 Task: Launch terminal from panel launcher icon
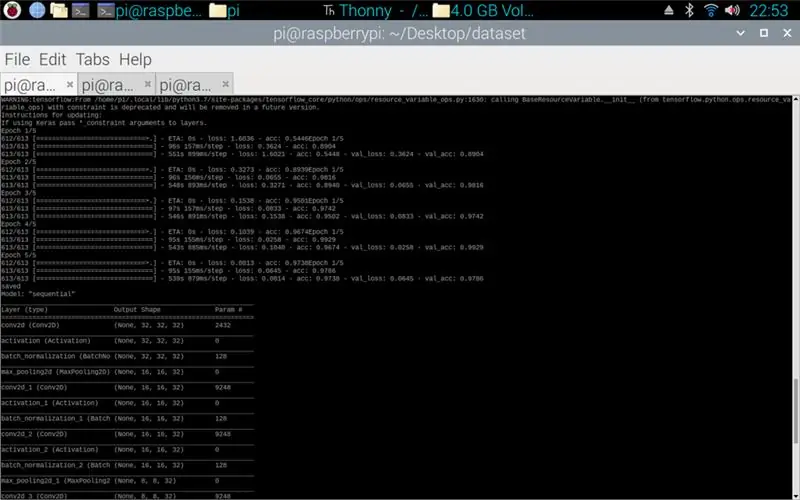(81, 10)
